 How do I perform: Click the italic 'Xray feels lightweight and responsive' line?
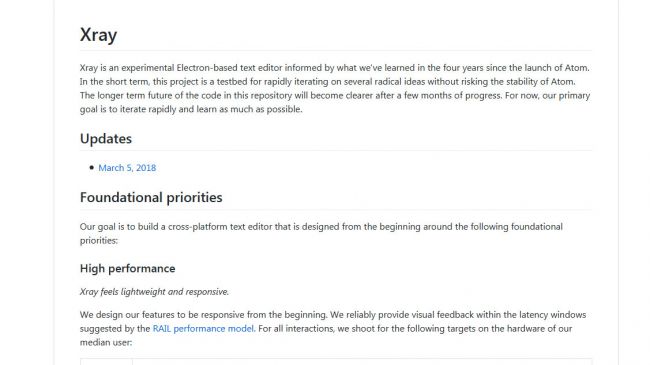pos(154,292)
